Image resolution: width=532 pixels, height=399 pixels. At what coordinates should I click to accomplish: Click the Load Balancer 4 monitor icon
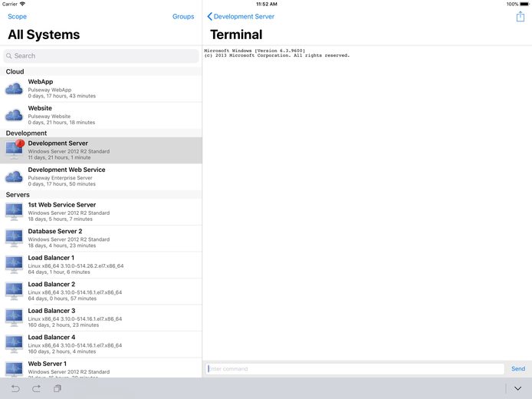(x=14, y=345)
